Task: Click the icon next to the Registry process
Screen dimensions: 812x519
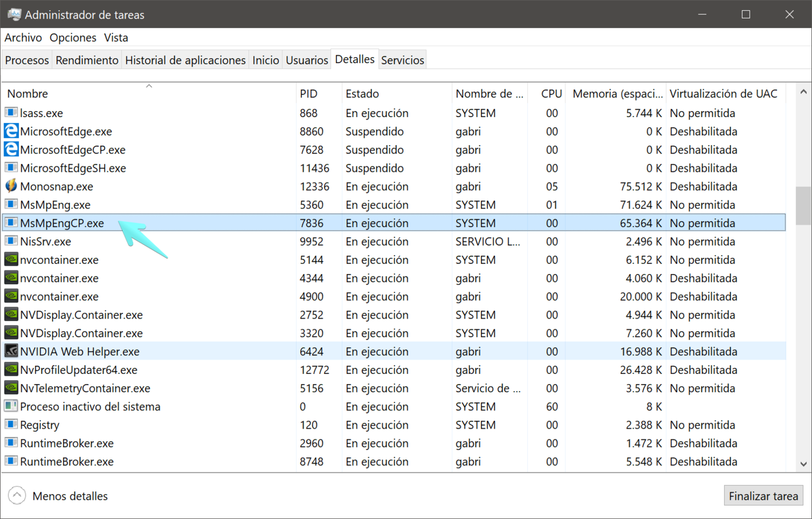Action: [11, 424]
